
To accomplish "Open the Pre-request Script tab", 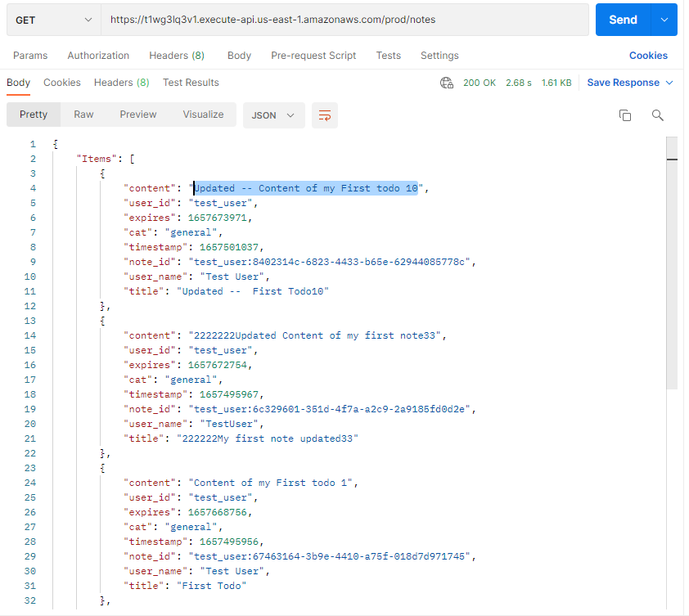I will tap(313, 56).
